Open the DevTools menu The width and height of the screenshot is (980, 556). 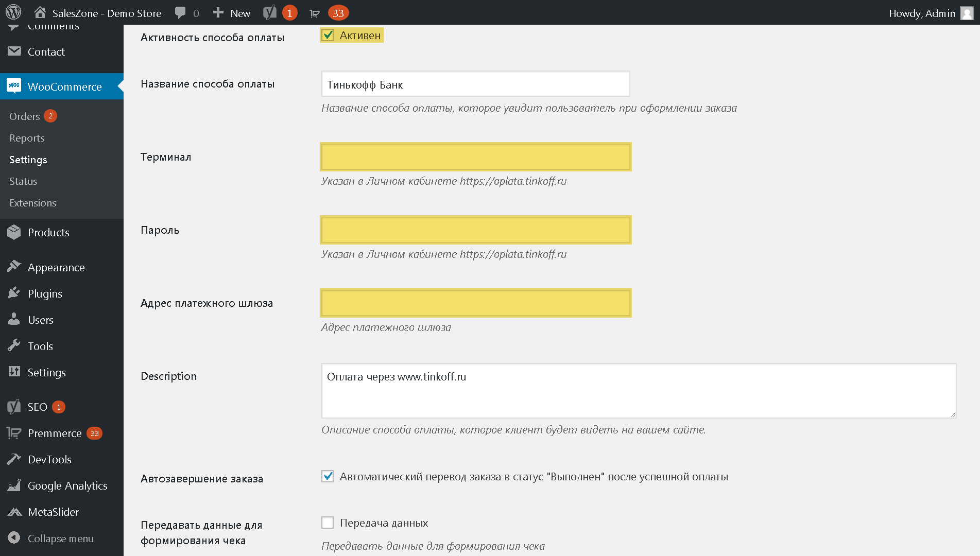click(x=49, y=459)
